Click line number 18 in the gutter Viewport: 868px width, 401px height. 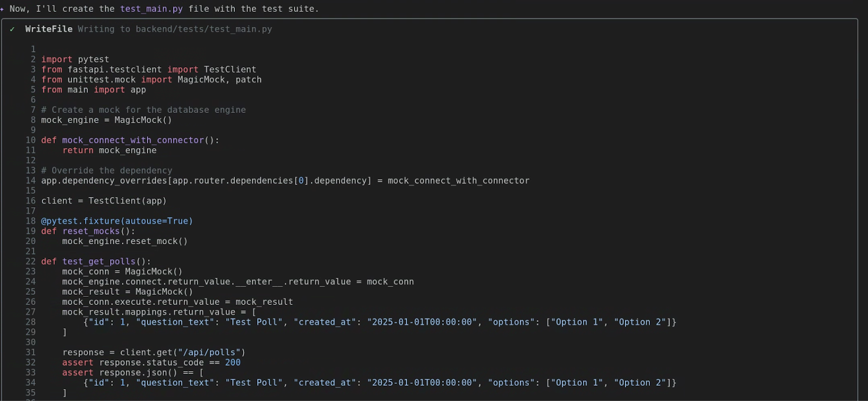30,221
